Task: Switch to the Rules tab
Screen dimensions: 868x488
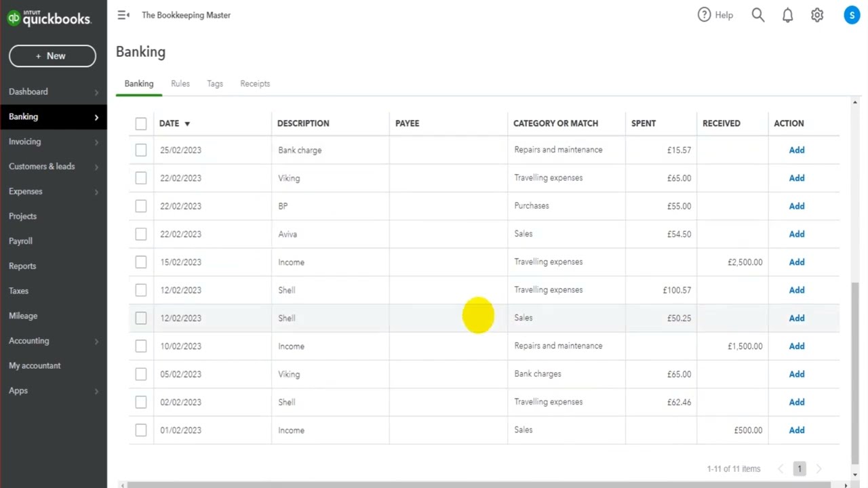Action: point(180,83)
